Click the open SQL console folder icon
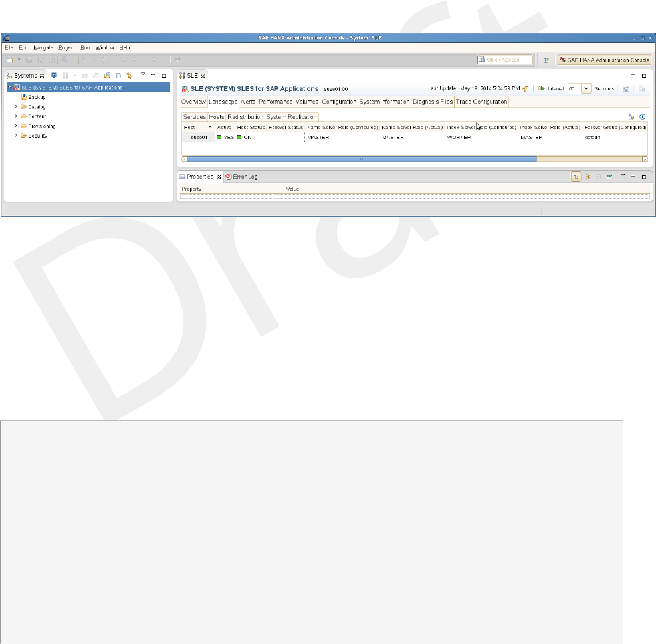The image size is (656, 644). coord(107,76)
